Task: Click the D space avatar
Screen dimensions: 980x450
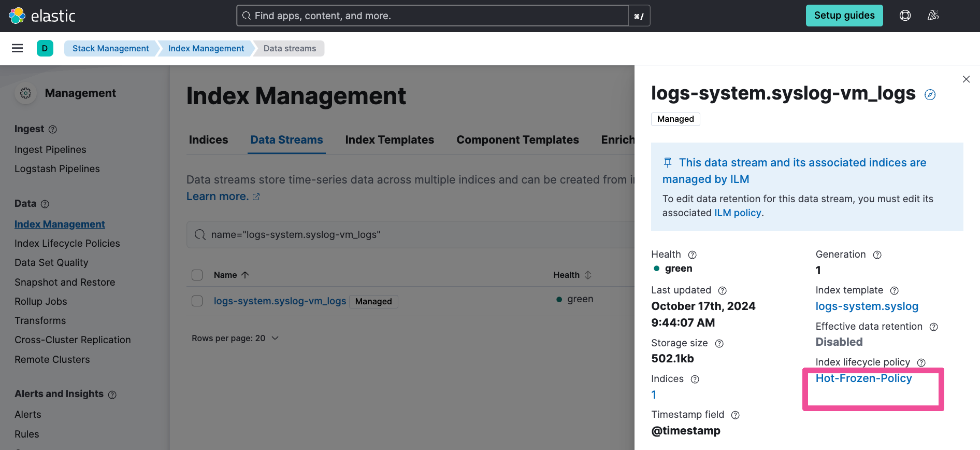Action: (x=45, y=48)
